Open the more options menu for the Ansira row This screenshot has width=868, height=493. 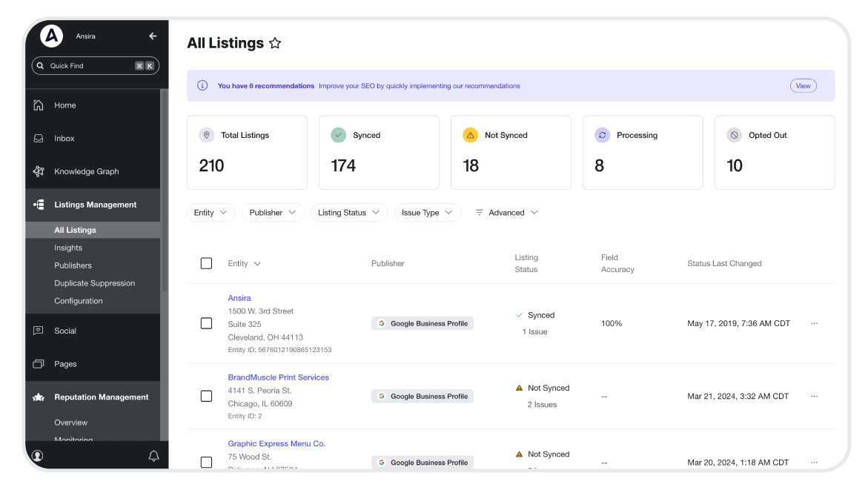click(x=815, y=323)
